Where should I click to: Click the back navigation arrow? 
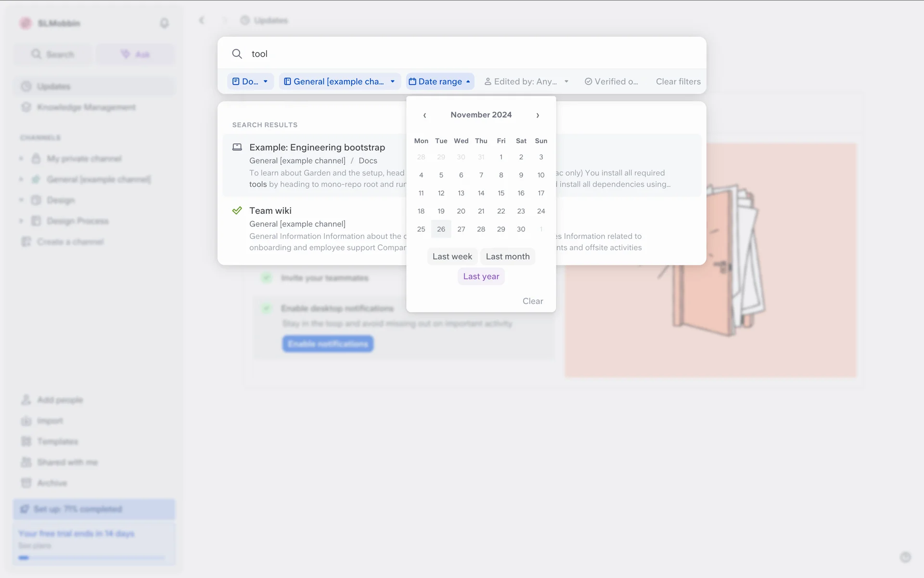(202, 20)
